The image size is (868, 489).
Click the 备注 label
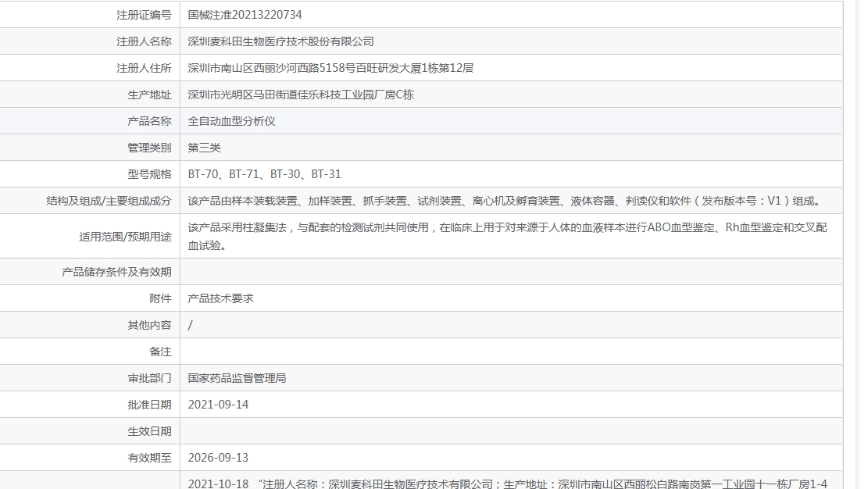[160, 352]
